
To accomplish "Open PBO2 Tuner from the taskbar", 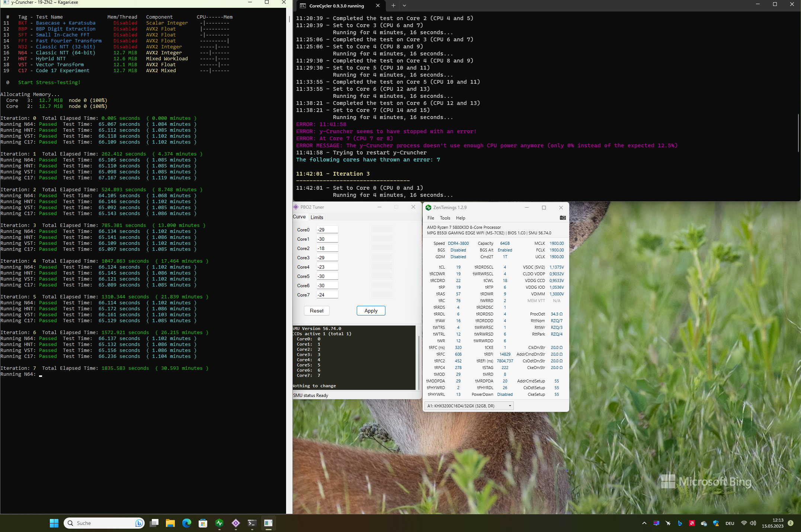I will 236,523.
